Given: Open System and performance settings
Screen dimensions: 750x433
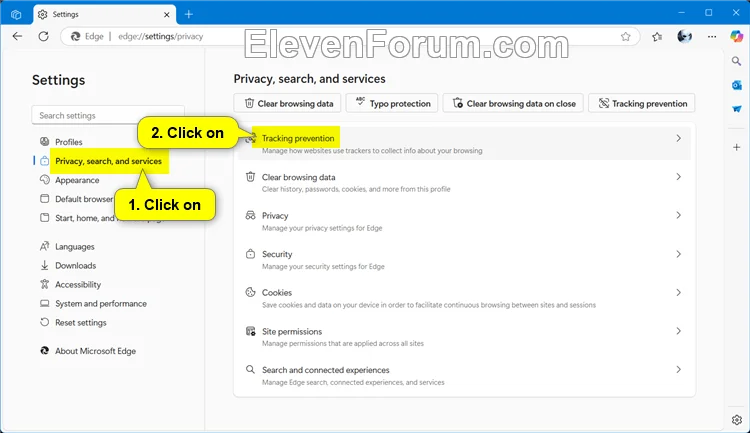Looking at the screenshot, I should [100, 303].
